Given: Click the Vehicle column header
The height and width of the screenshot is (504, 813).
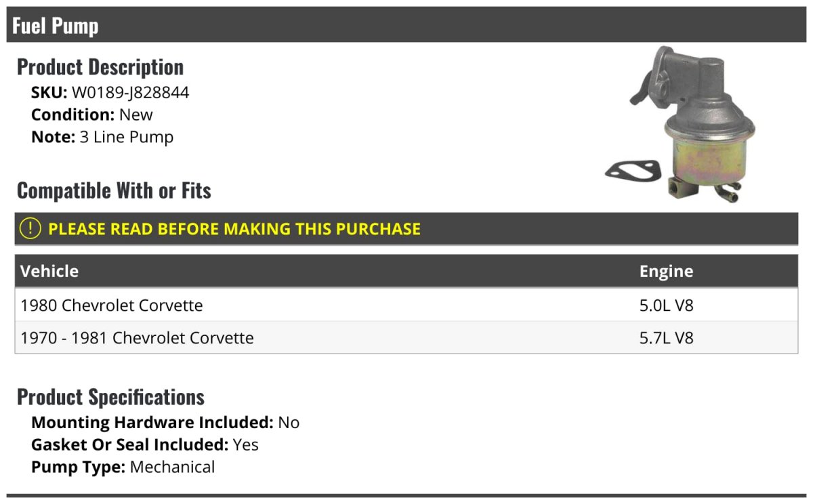Looking at the screenshot, I should (x=49, y=271).
